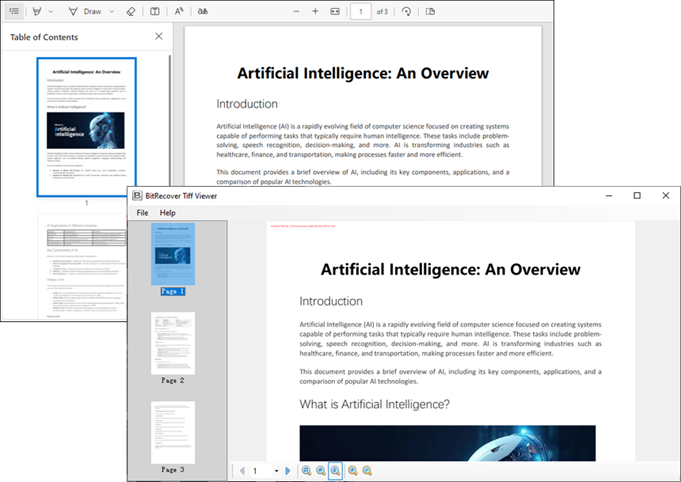Click 'Introduction' heading in Tiff Viewer page
The image size is (681, 482).
click(x=331, y=301)
